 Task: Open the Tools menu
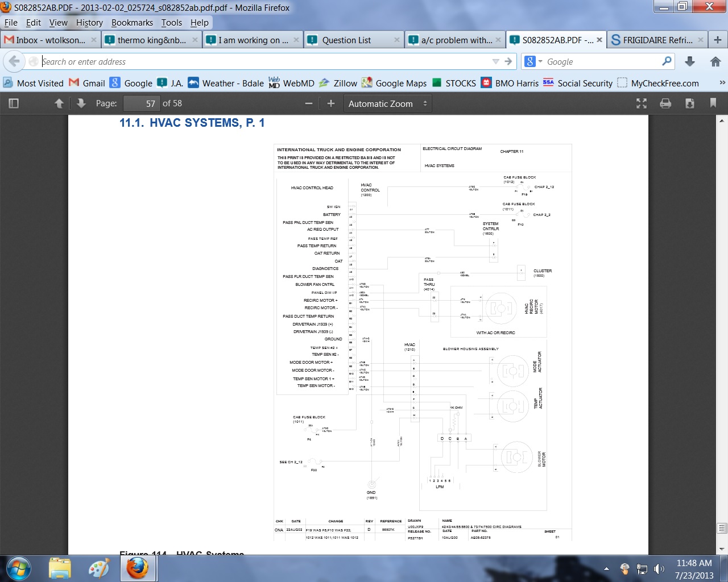pyautogui.click(x=171, y=23)
